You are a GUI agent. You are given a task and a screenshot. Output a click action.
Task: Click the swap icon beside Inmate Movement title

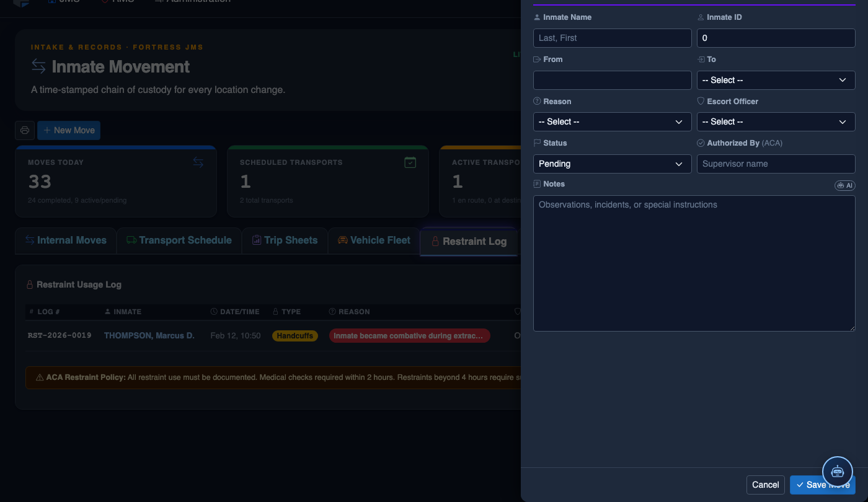(38, 66)
